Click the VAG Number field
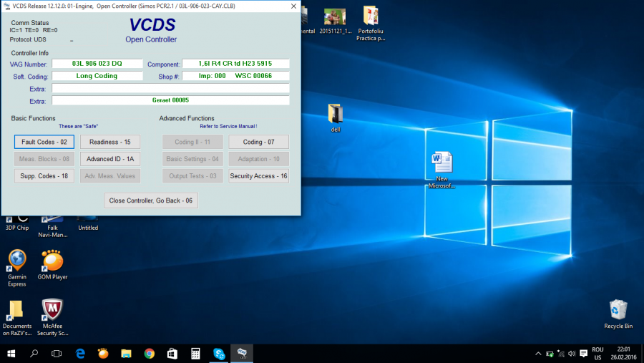Viewport: 644px width, 363px height. tap(97, 64)
